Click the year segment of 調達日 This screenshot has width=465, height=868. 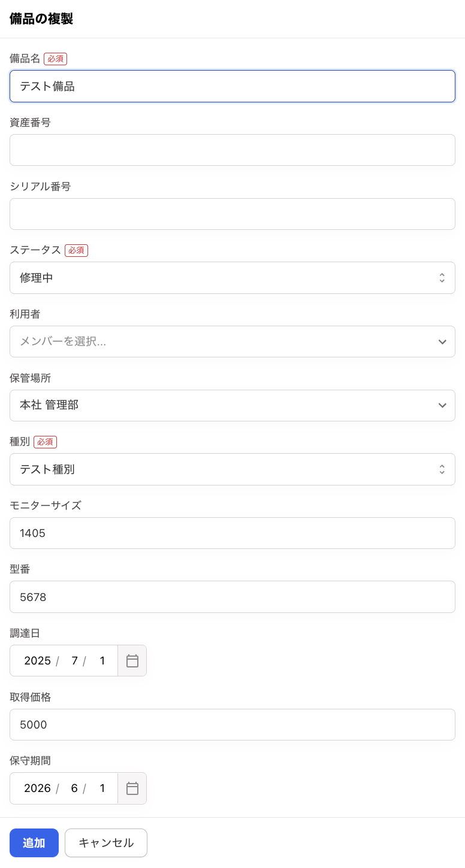coord(37,660)
